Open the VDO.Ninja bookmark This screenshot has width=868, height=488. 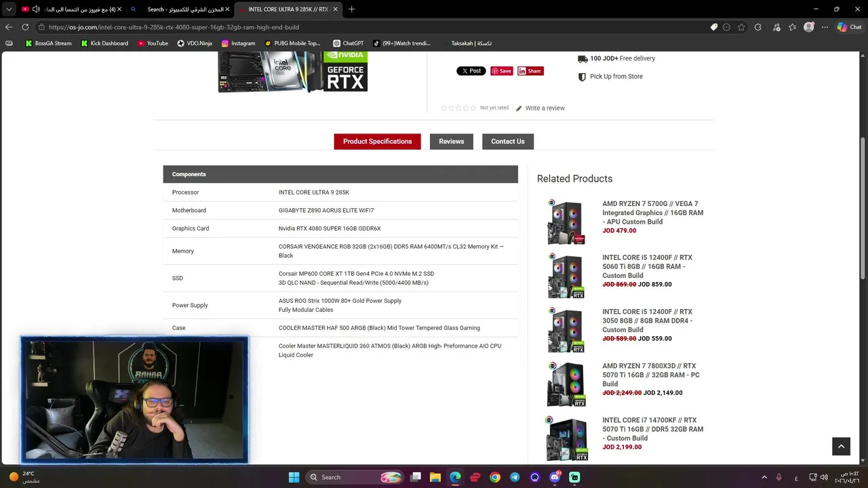click(195, 43)
